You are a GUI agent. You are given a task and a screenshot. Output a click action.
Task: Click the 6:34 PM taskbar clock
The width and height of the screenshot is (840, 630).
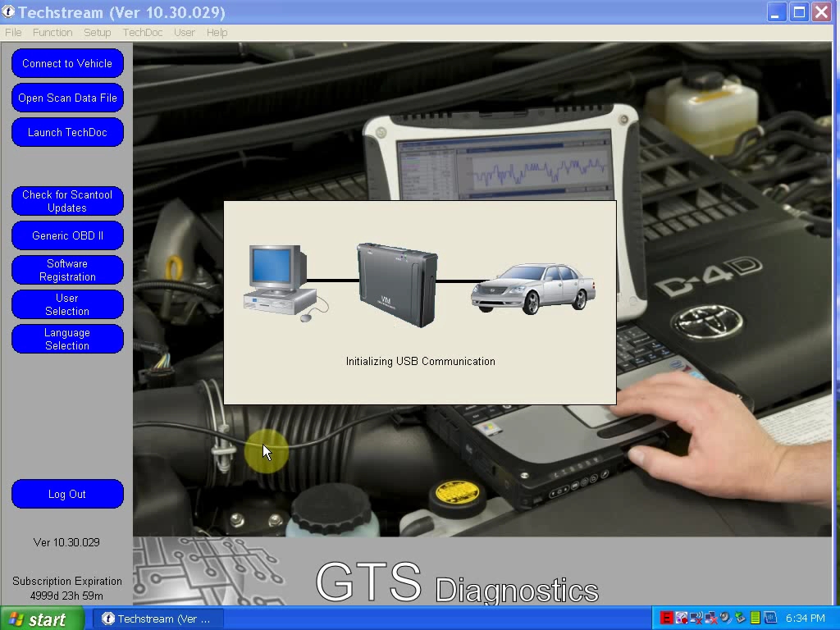click(x=806, y=619)
